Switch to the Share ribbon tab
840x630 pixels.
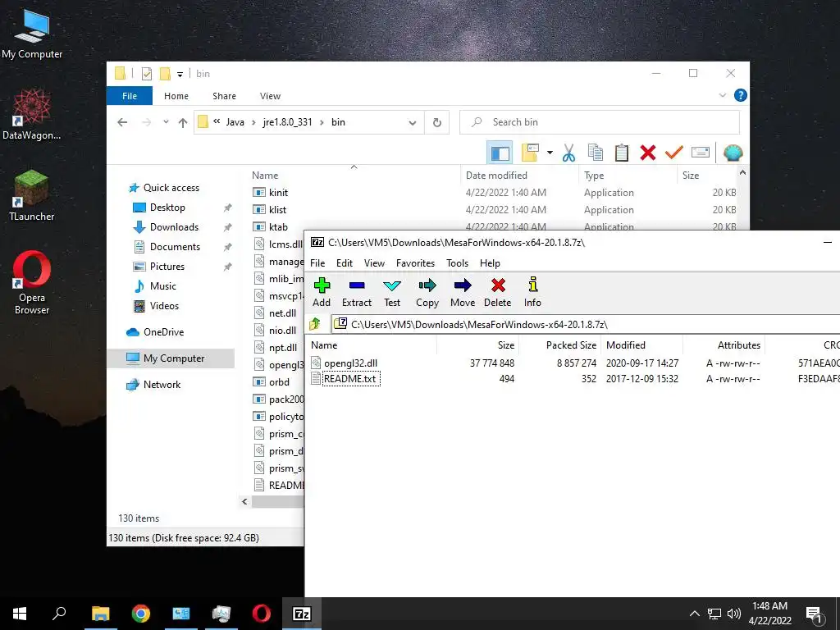click(x=224, y=96)
